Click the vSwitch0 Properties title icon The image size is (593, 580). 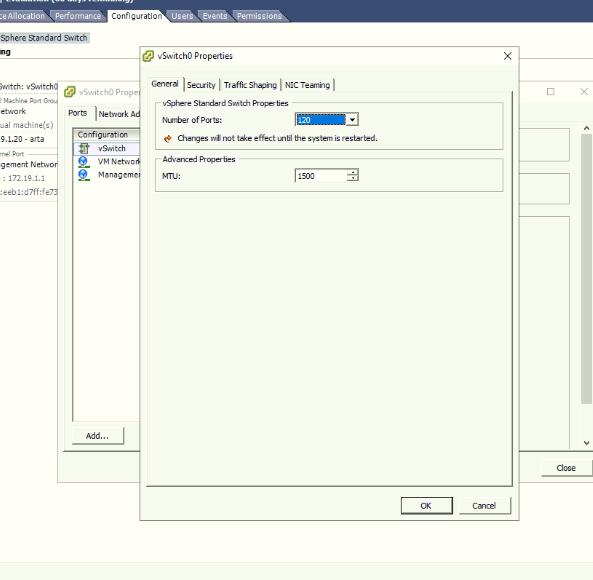click(x=148, y=56)
